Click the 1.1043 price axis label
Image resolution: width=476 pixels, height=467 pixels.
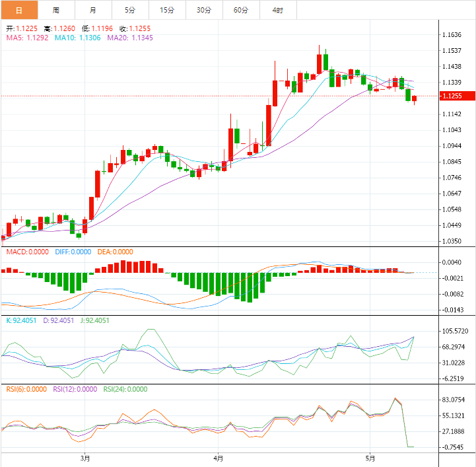coord(452,129)
